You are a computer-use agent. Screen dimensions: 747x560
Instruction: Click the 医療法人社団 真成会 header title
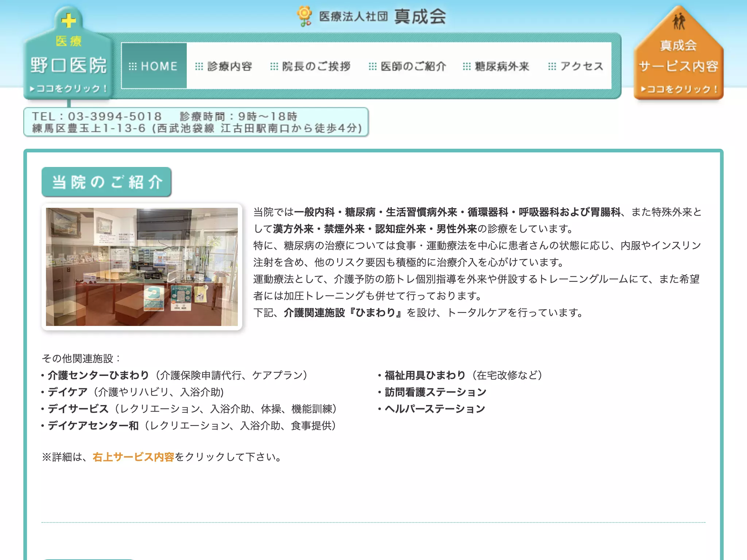tap(382, 16)
